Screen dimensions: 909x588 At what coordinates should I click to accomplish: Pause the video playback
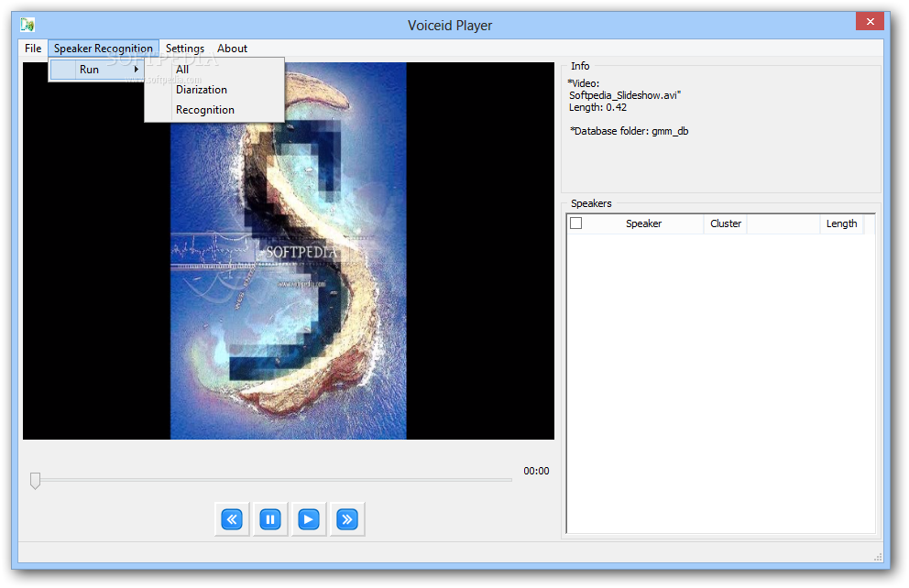point(270,519)
